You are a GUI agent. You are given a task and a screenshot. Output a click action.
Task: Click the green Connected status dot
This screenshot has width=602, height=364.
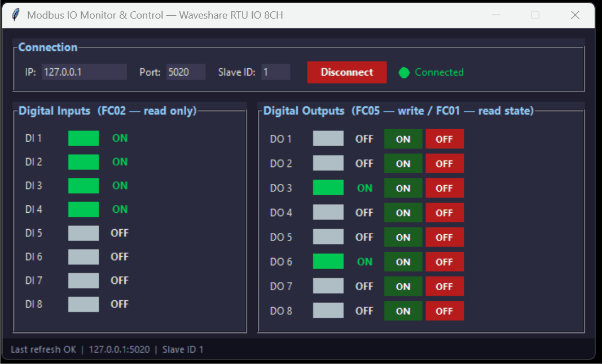404,73
